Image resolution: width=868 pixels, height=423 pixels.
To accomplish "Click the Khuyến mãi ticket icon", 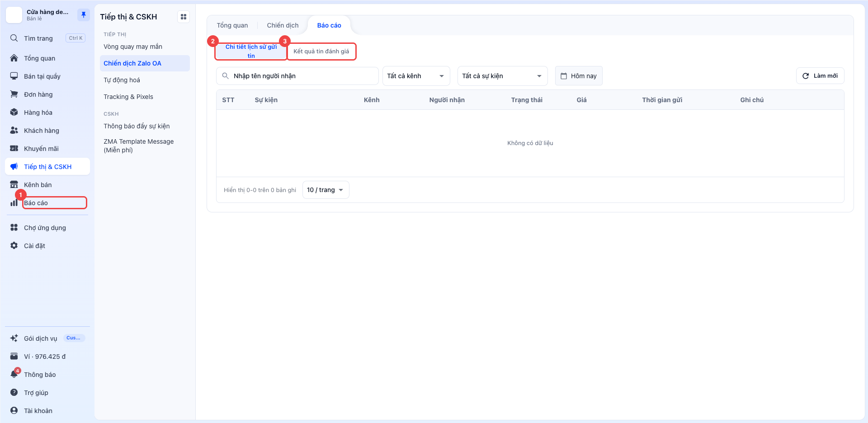I will coord(14,148).
